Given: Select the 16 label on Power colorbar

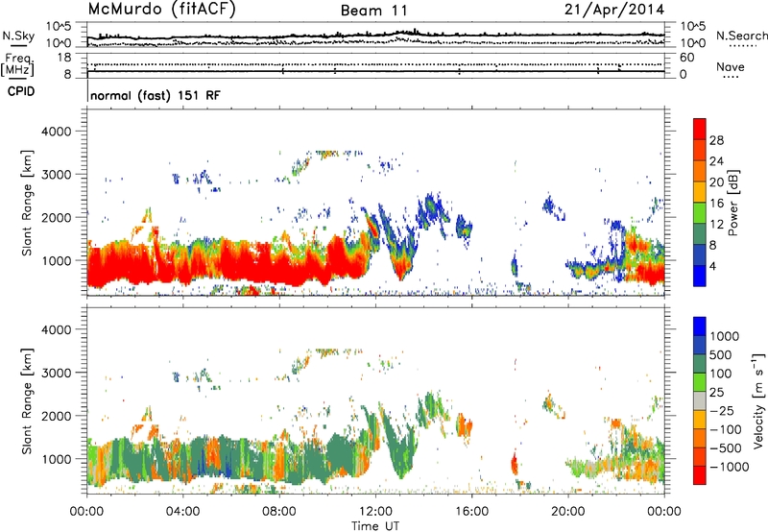Looking at the screenshot, I should [716, 204].
